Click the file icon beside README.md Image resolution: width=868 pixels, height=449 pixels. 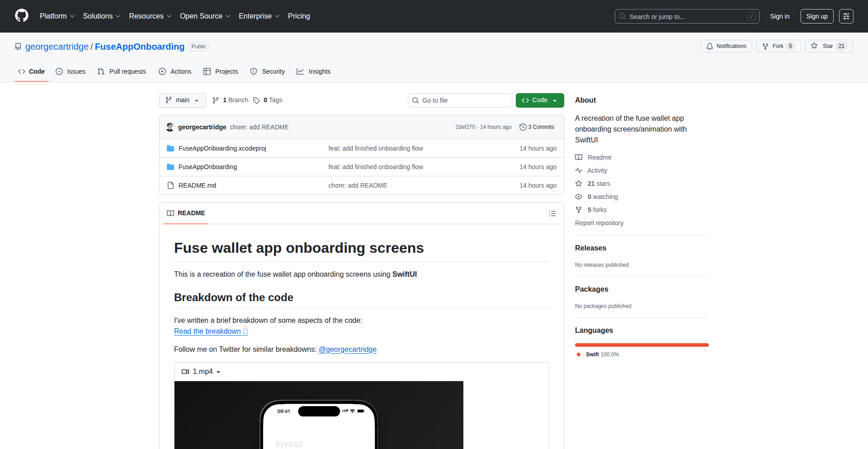170,185
